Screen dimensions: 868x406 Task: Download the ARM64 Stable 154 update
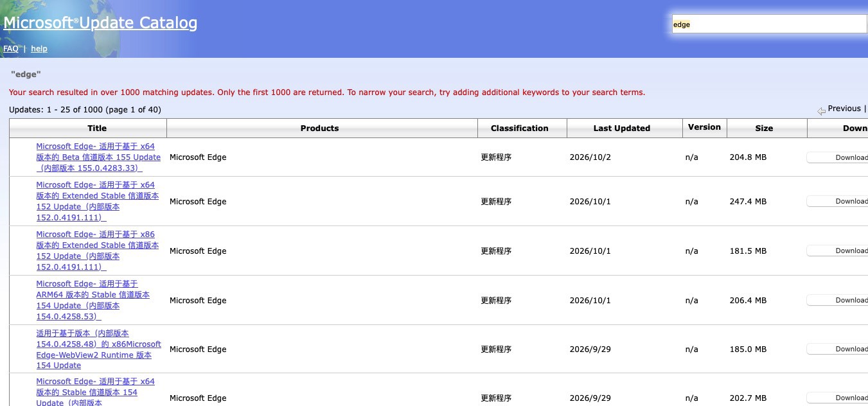click(x=837, y=300)
